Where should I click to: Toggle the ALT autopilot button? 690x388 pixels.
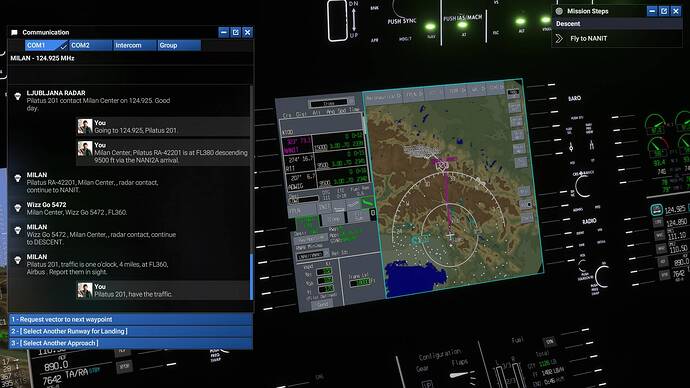pyautogui.click(x=521, y=22)
